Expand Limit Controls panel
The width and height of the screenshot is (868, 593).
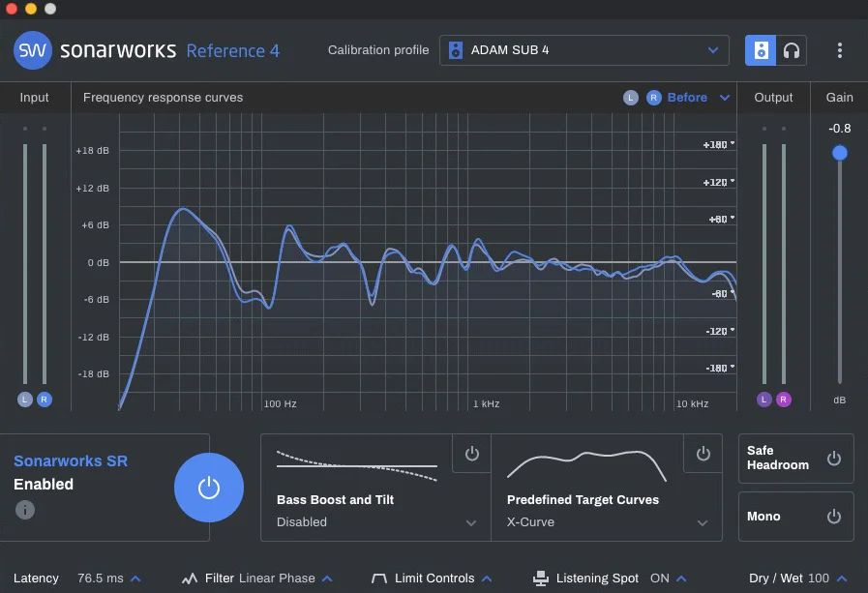tap(487, 578)
